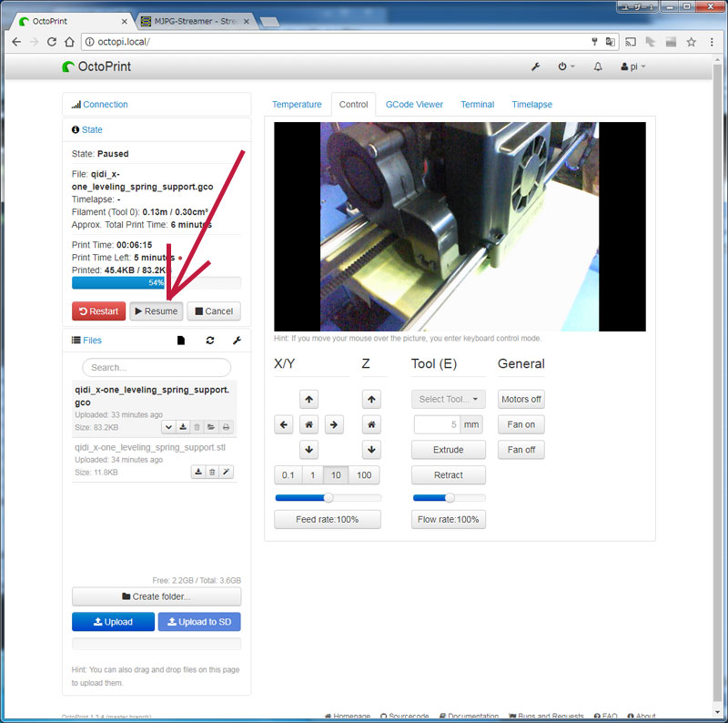728x723 pixels.
Task: Reload the browser page
Action: tap(52, 42)
